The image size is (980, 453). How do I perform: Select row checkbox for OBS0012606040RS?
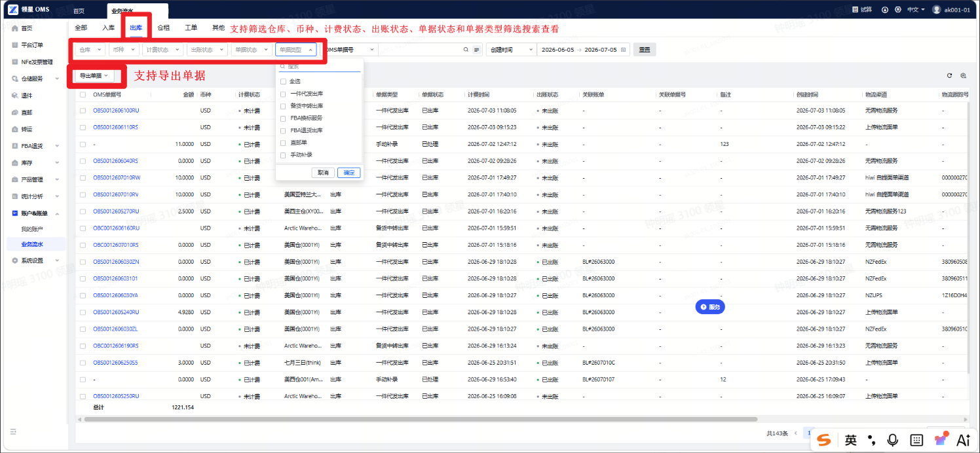point(83,161)
